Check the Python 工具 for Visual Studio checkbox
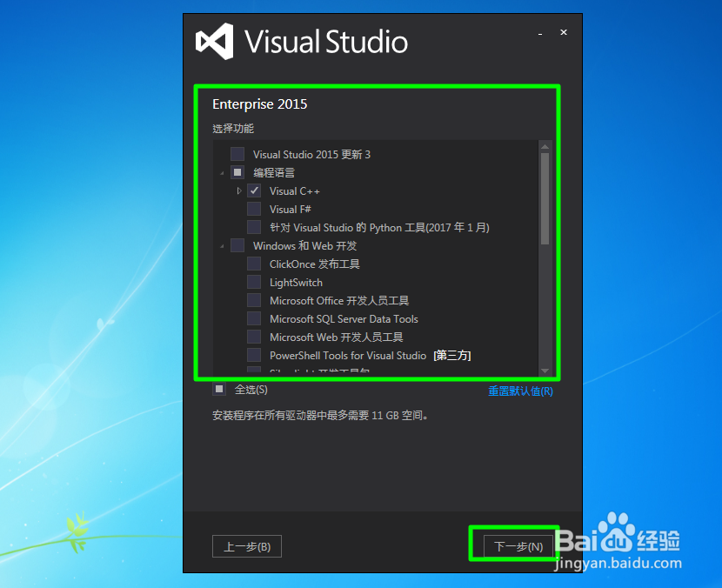This screenshot has height=588, width=722. coord(254,227)
